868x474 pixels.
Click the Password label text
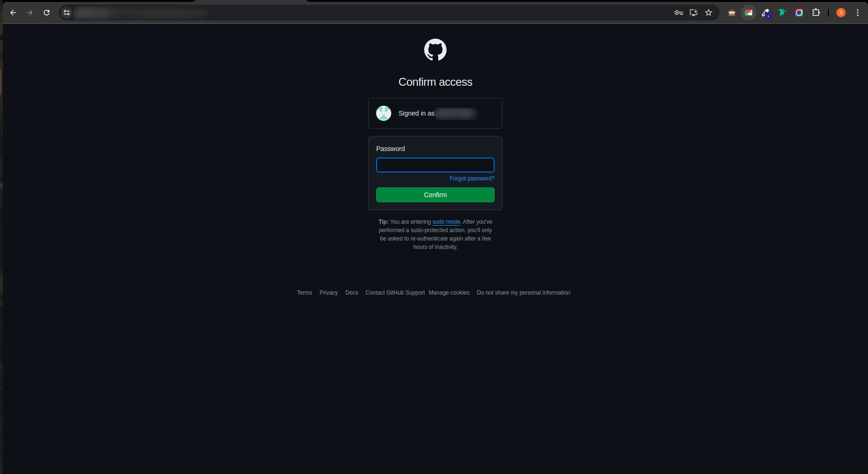391,149
